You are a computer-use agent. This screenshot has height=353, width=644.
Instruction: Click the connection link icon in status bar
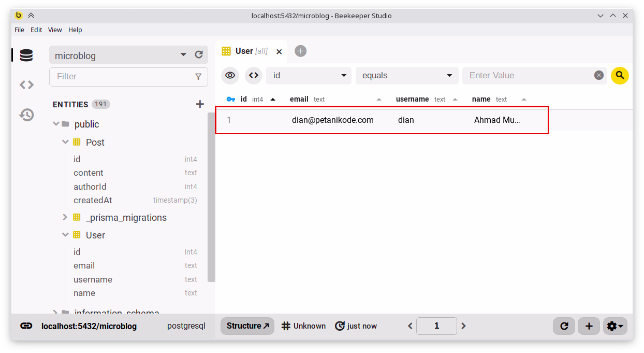coord(20,326)
